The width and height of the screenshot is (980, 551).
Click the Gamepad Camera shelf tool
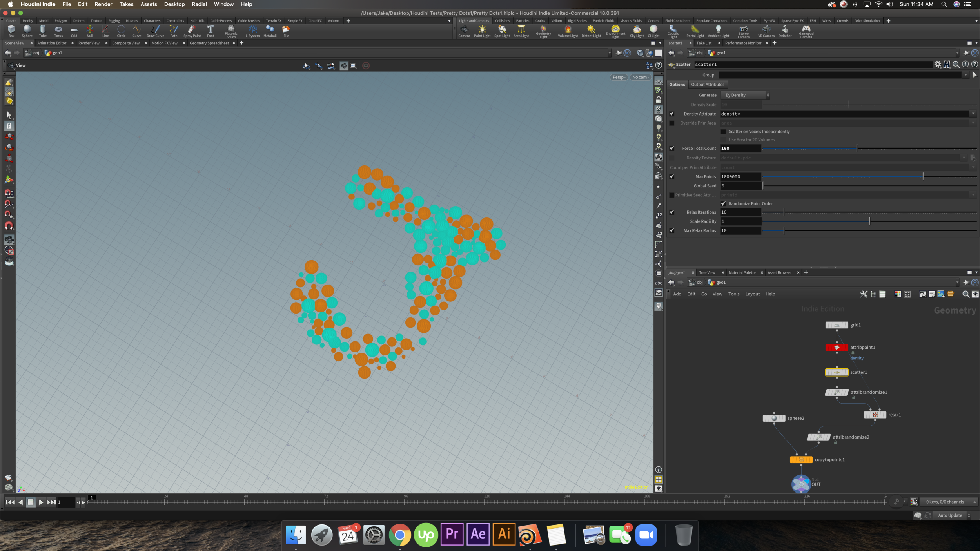tap(806, 31)
